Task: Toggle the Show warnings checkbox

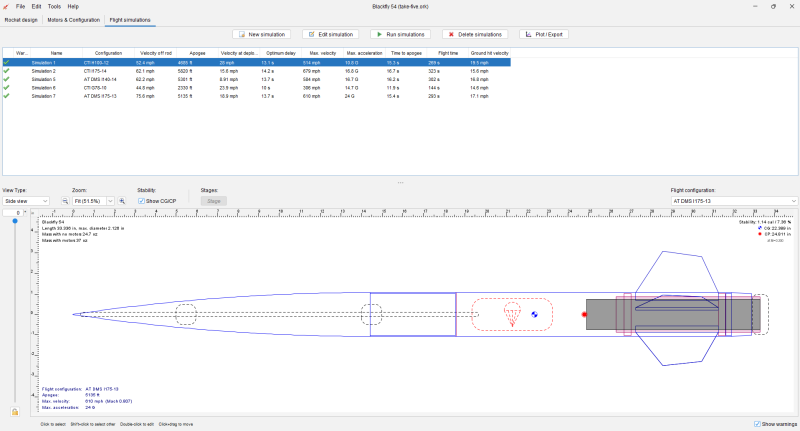Action: (757, 424)
